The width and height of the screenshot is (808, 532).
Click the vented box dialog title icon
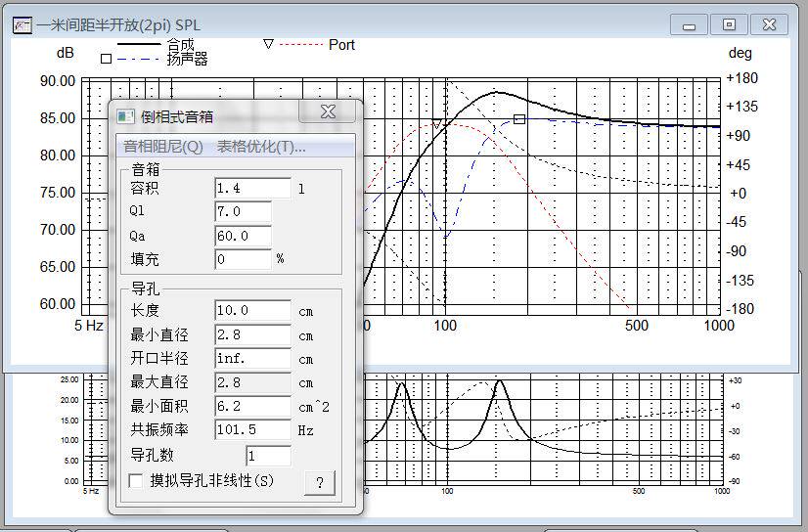[x=125, y=116]
